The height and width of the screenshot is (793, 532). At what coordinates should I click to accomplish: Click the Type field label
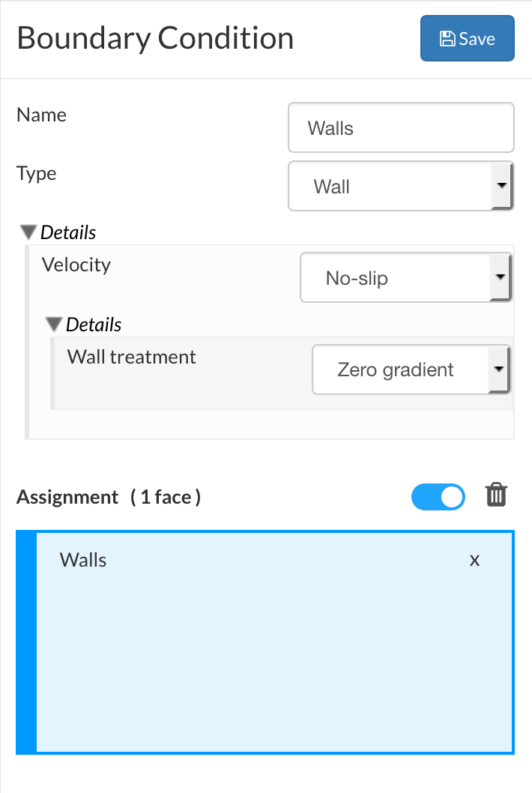(36, 173)
